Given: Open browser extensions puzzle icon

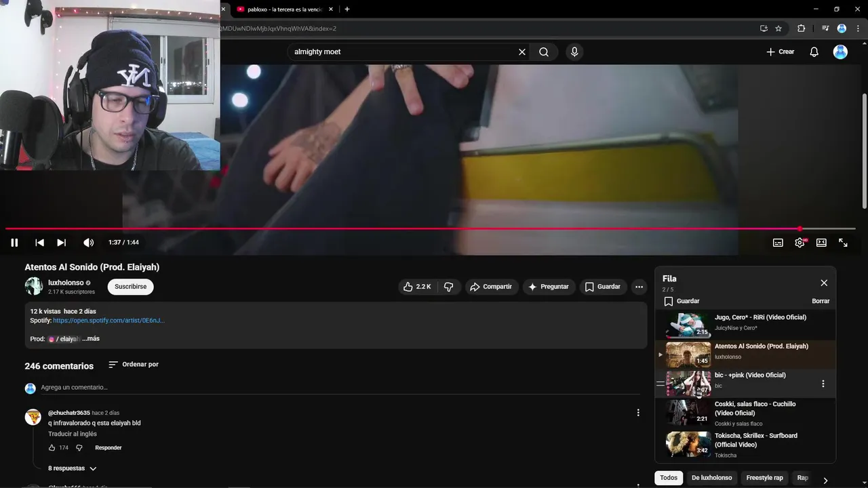Looking at the screenshot, I should coord(801,28).
